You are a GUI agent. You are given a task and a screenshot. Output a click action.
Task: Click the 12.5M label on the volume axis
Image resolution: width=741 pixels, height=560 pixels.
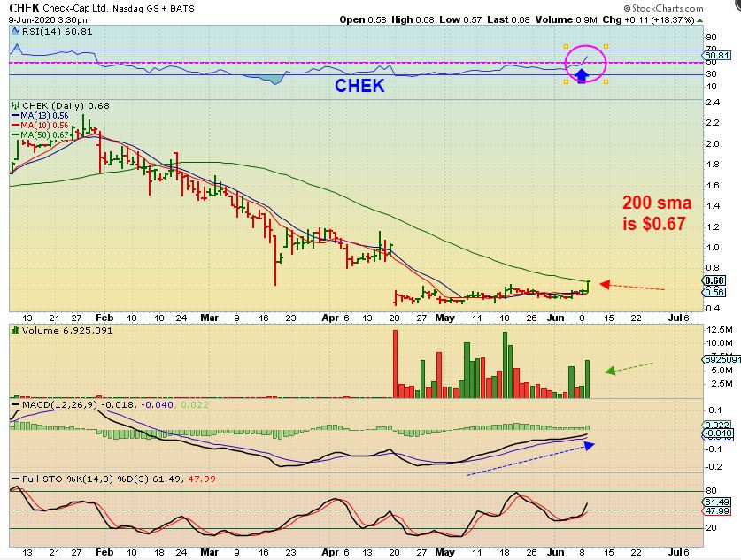719,329
